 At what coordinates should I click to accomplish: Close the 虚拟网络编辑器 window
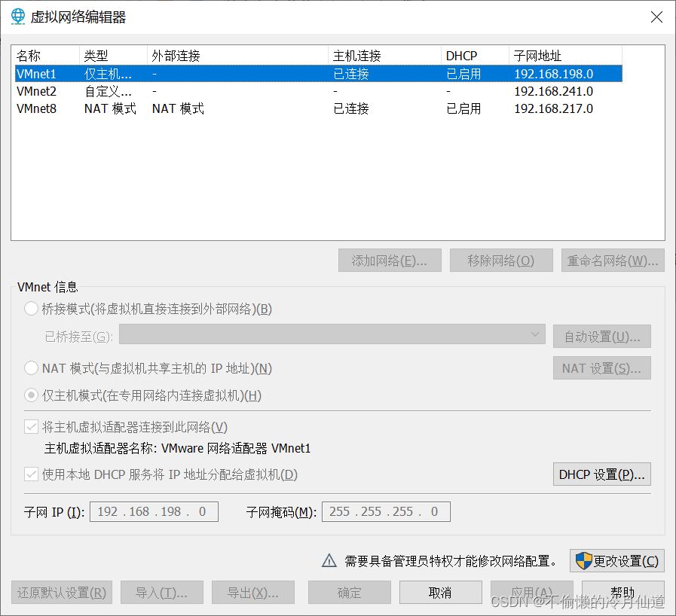click(656, 17)
